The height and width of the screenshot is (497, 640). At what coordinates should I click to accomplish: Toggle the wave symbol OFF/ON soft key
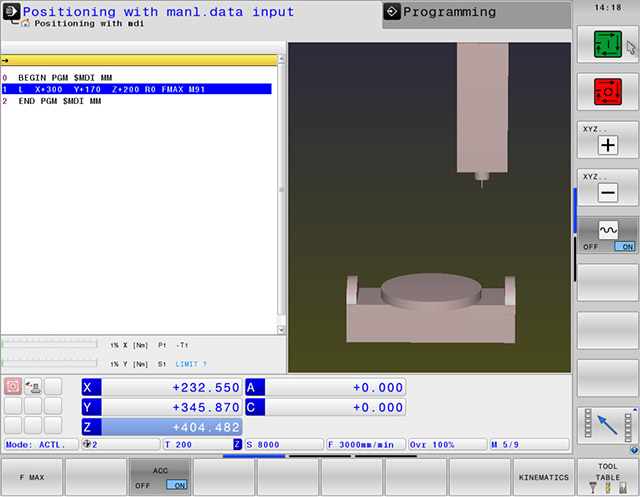pyautogui.click(x=607, y=236)
